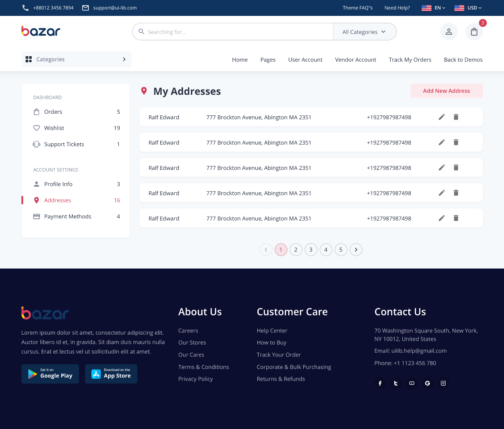Click the YouTube social icon in footer
This screenshot has height=429, width=504.
coord(412,383)
